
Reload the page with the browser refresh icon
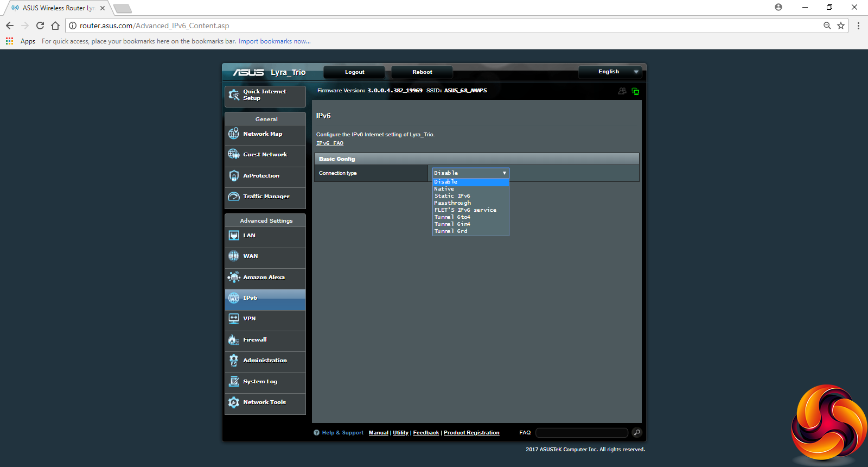[x=40, y=26]
